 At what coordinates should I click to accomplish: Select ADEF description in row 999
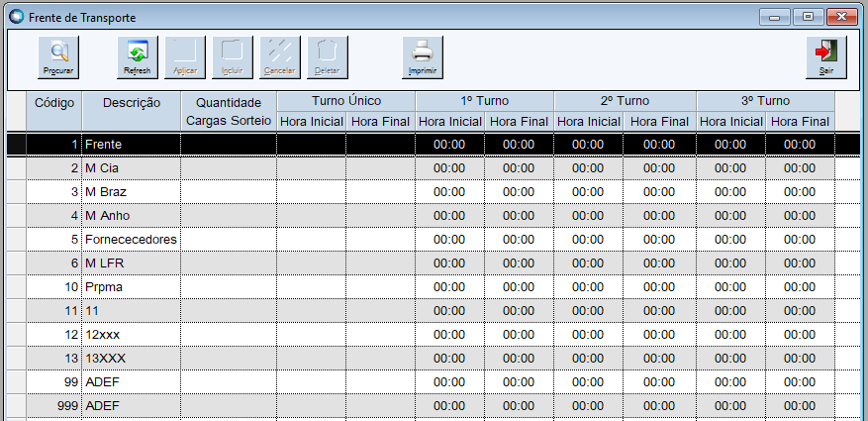pos(132,406)
